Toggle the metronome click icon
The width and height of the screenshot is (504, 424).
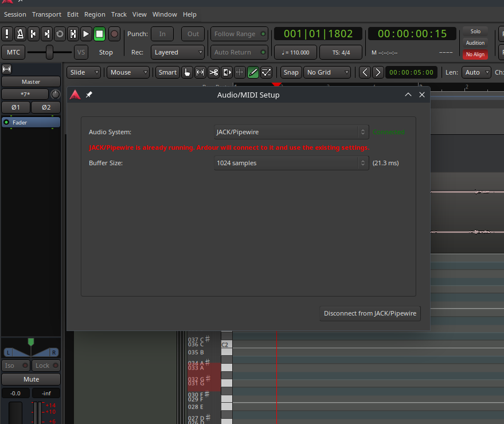tap(20, 34)
